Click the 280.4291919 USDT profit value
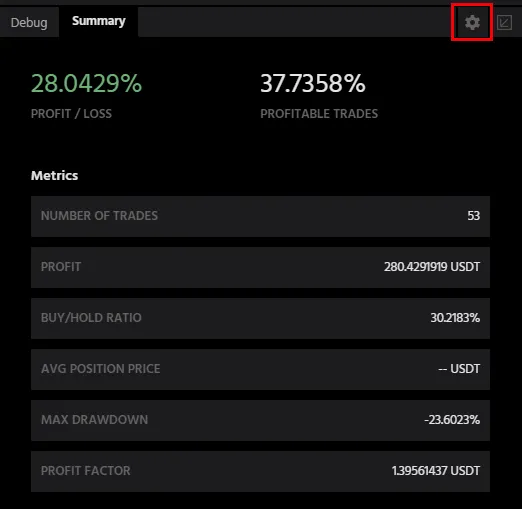 click(432, 267)
